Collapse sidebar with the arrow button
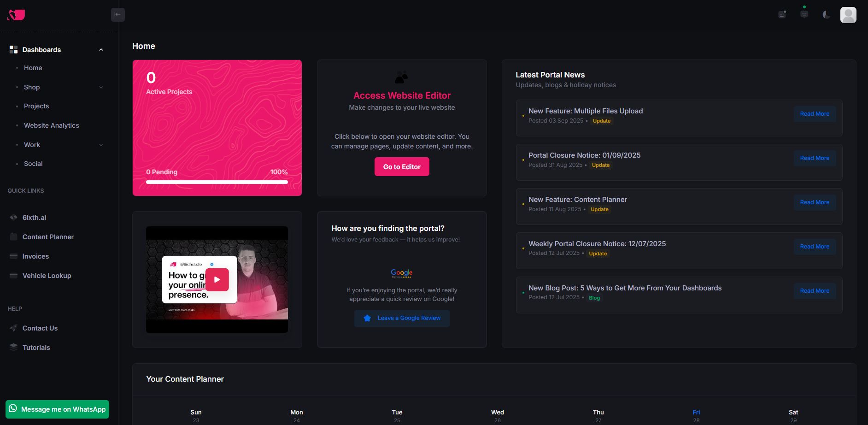 (x=118, y=15)
